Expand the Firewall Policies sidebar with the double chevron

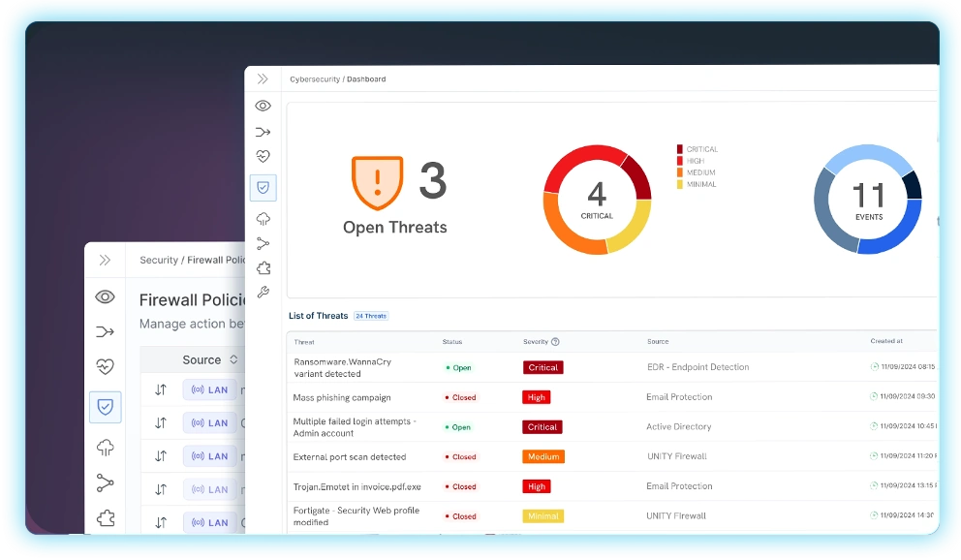(105, 260)
